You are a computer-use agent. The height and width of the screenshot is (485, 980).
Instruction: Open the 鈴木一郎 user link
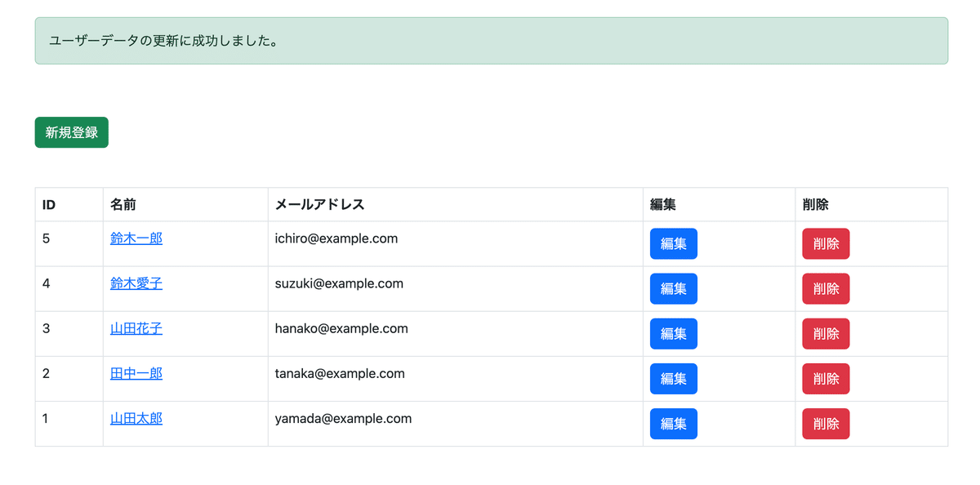click(x=136, y=238)
